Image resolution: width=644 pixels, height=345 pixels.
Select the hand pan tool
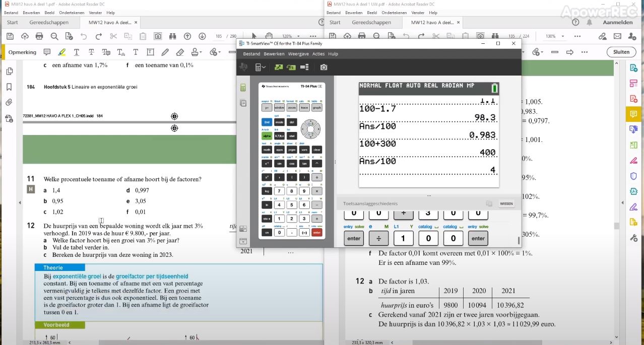point(269,36)
